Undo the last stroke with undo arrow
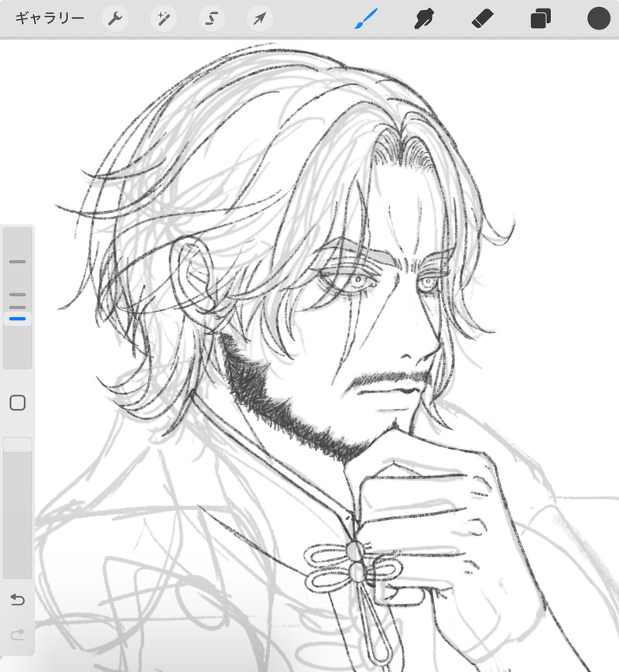Screen dimensions: 619x672 pos(18,599)
